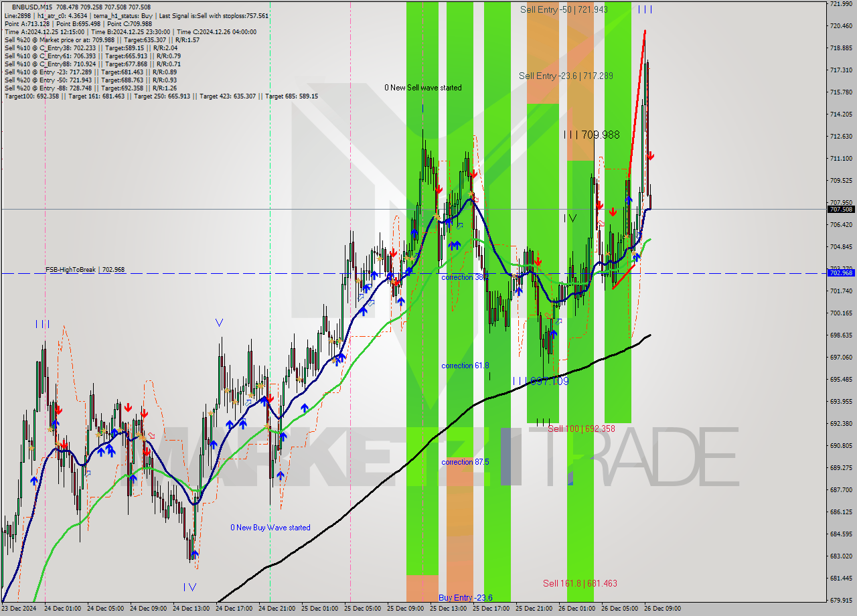Image resolution: width=857 pixels, height=616 pixels.
Task: Click the '24 Dec 01:00' time axis label
Action: (62, 609)
